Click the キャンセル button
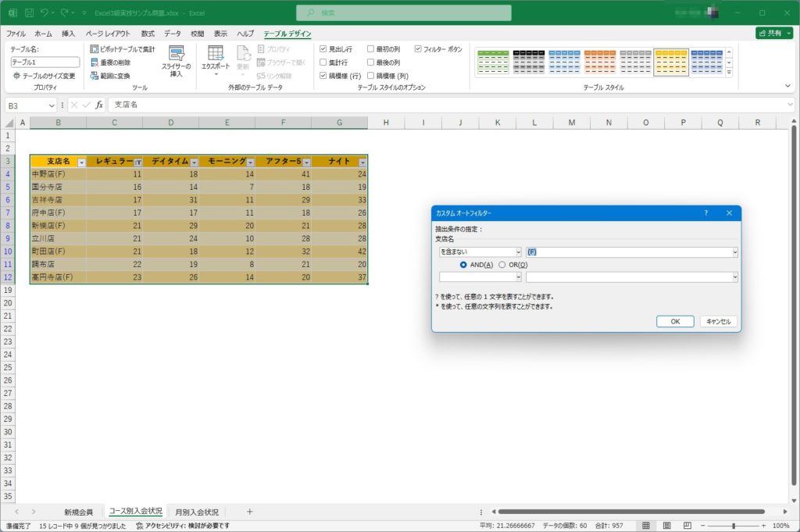 click(x=718, y=321)
